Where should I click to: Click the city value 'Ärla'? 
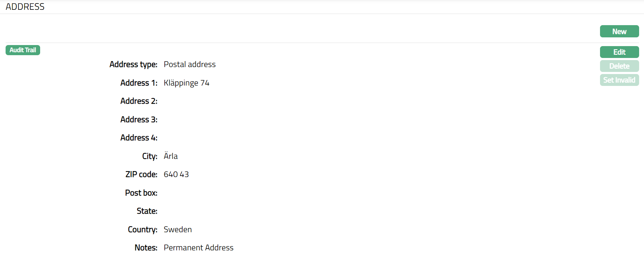pyautogui.click(x=171, y=156)
